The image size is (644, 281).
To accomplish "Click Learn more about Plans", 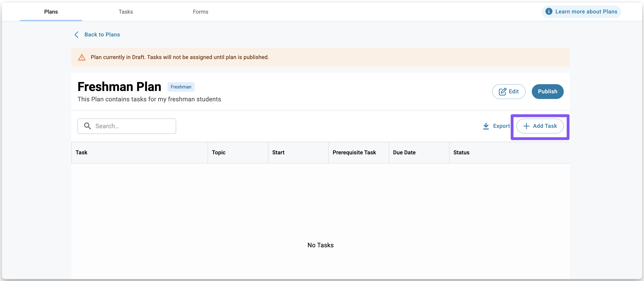I will (581, 11).
